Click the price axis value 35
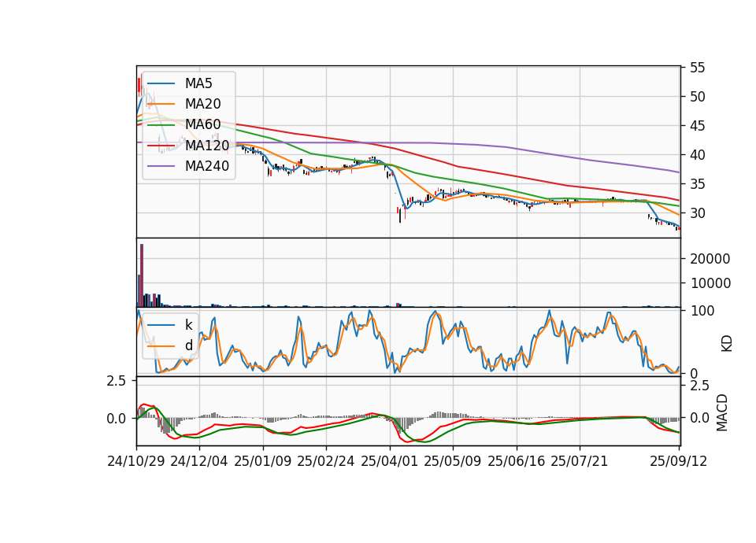Screen dimensions: 756x543 698,184
